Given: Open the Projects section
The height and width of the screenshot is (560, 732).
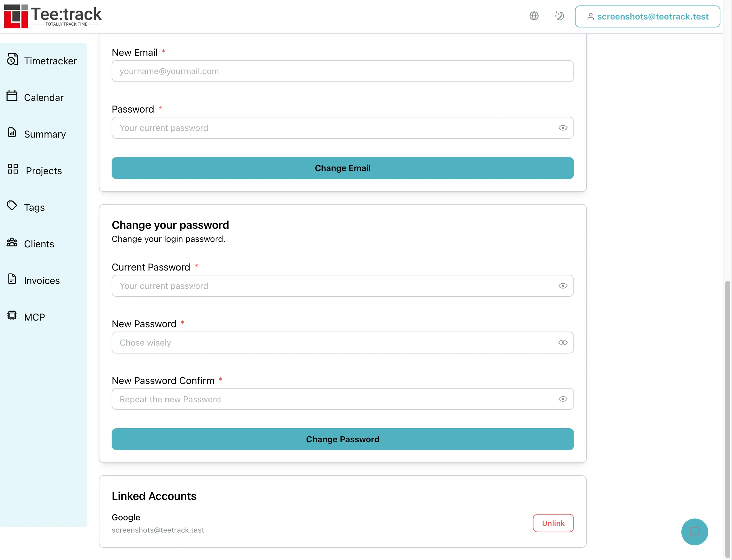Looking at the screenshot, I should [43, 170].
